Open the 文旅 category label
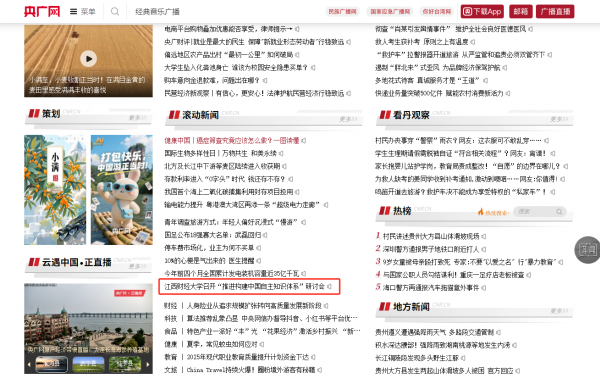This screenshot has height=384, width=600. 171,370
